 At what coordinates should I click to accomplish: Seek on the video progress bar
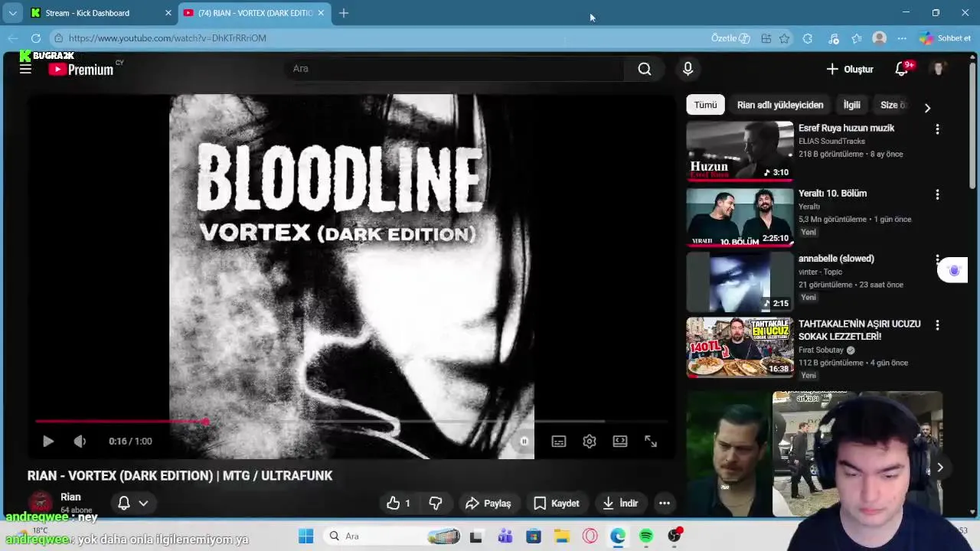pyautogui.click(x=352, y=422)
